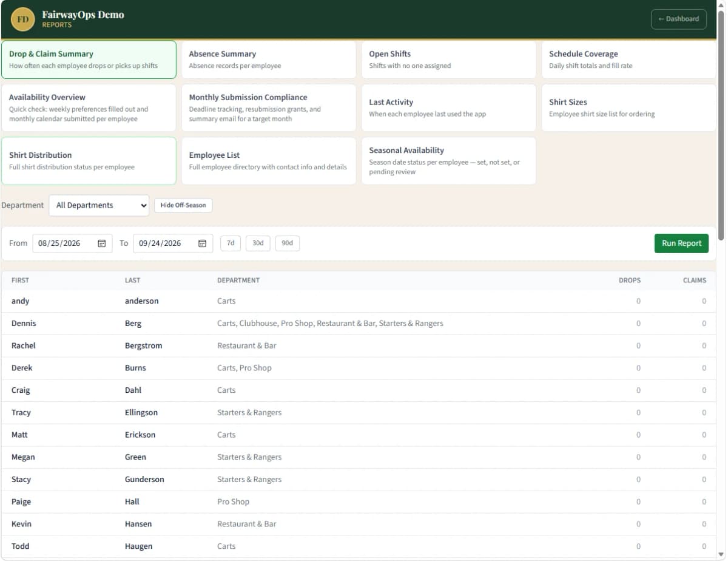Click 'Carts, Pro Shop' department cell

pos(244,368)
